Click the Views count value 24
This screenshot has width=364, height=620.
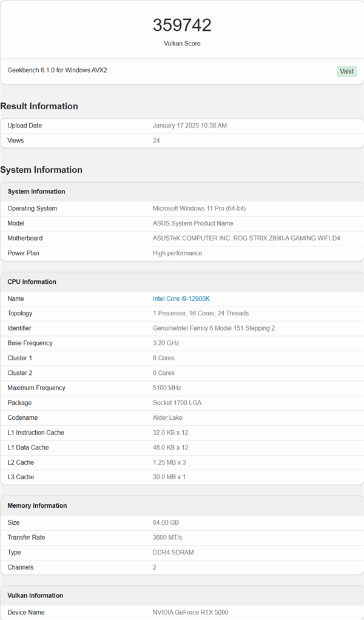157,140
